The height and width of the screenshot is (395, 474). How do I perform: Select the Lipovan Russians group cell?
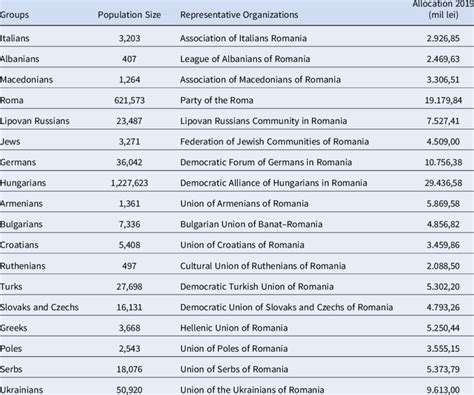[35, 121]
